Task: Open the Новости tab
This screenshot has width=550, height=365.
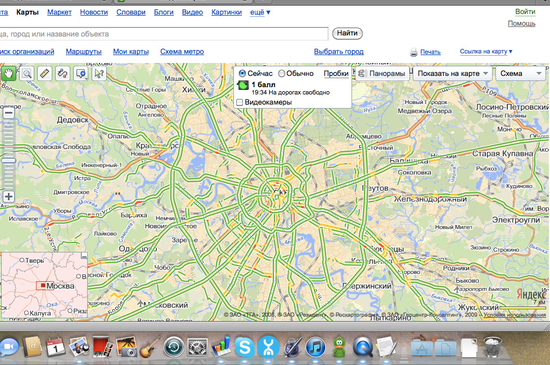Action: (x=94, y=13)
